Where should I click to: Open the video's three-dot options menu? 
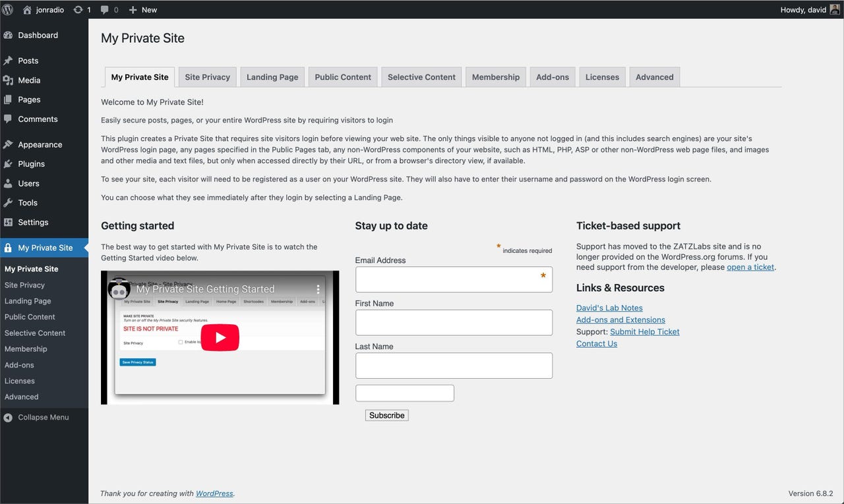[318, 289]
